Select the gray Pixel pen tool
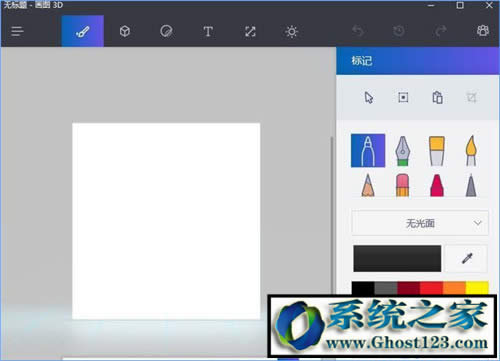 pyautogui.click(x=471, y=185)
